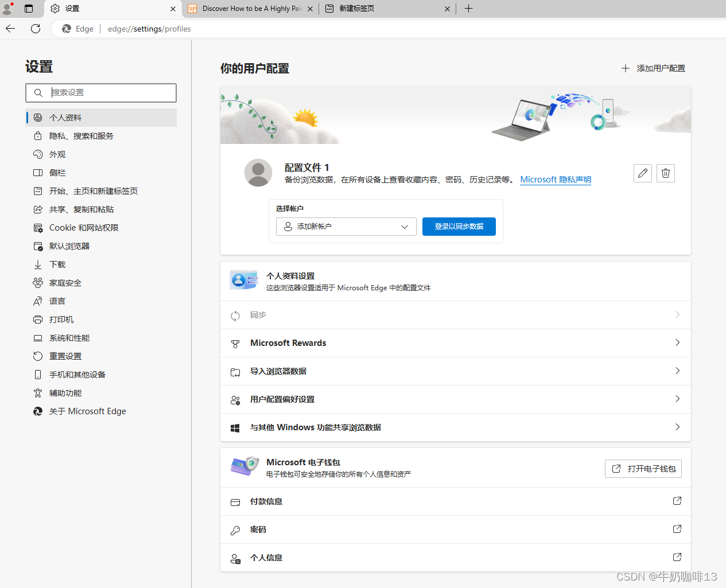Open 关于 Microsoft Edge section
The image size is (726, 588).
point(101,411)
